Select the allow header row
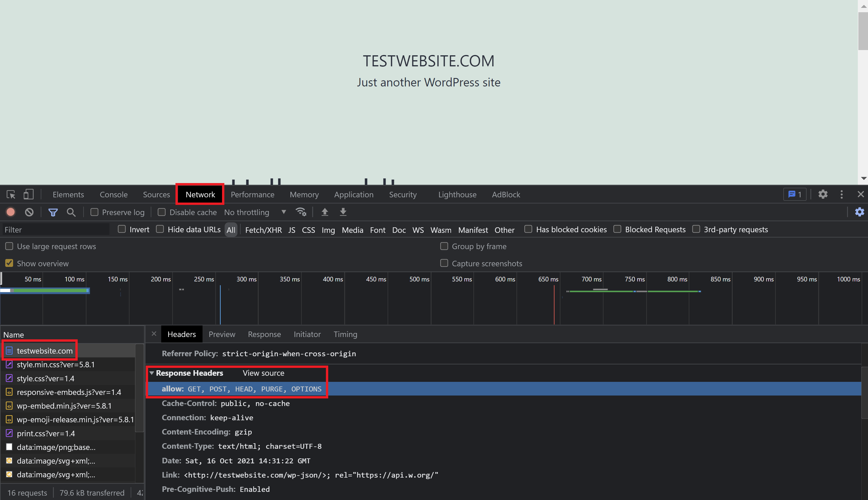Viewport: 868px width, 500px height. tap(504, 389)
